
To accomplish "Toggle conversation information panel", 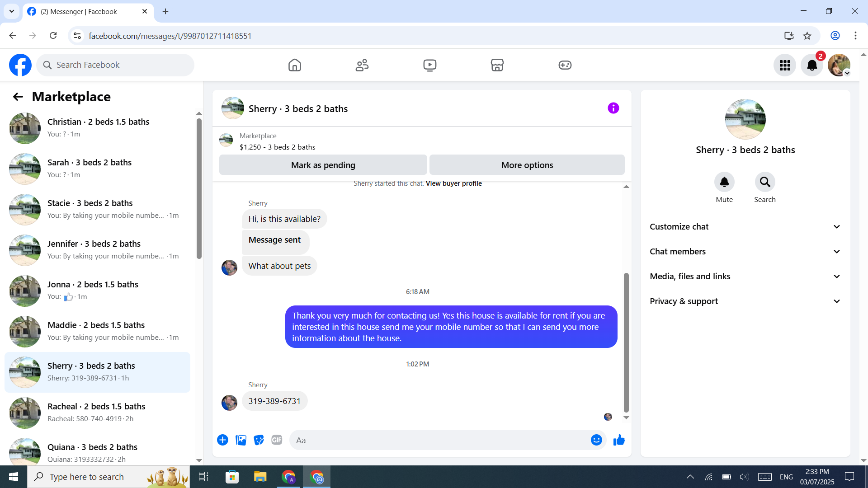I will pos(613,108).
